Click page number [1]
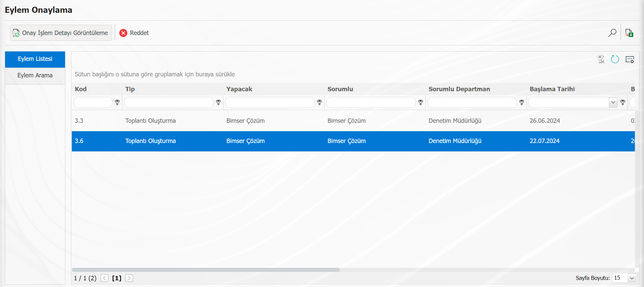 (117, 278)
